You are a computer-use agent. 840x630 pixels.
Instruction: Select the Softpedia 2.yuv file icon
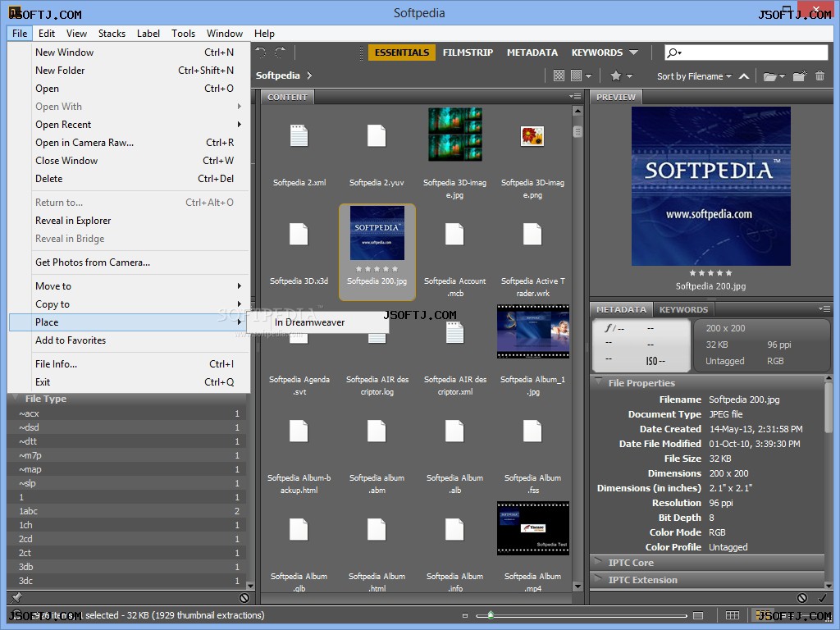click(377, 135)
